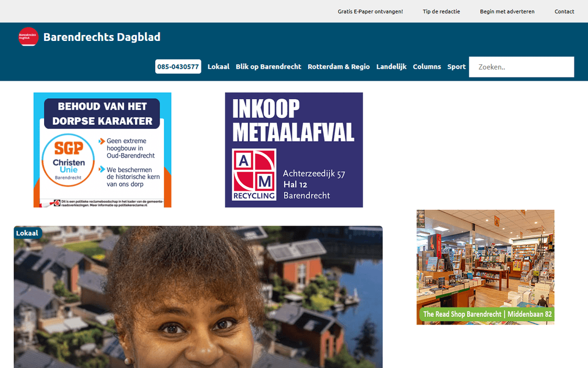Go to Rotterdam & Regio section
Viewport: 588px width, 368px height.
(x=339, y=67)
